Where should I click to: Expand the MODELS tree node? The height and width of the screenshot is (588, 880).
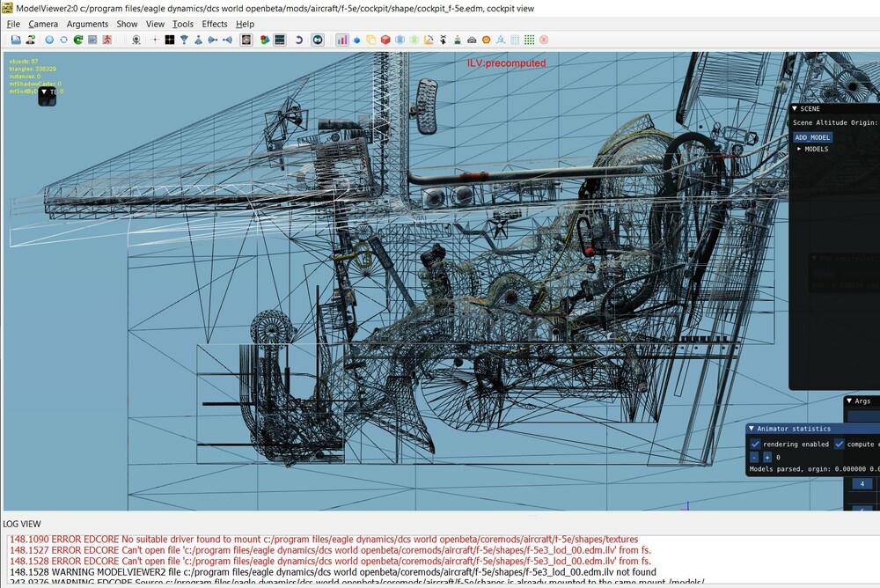coord(799,150)
